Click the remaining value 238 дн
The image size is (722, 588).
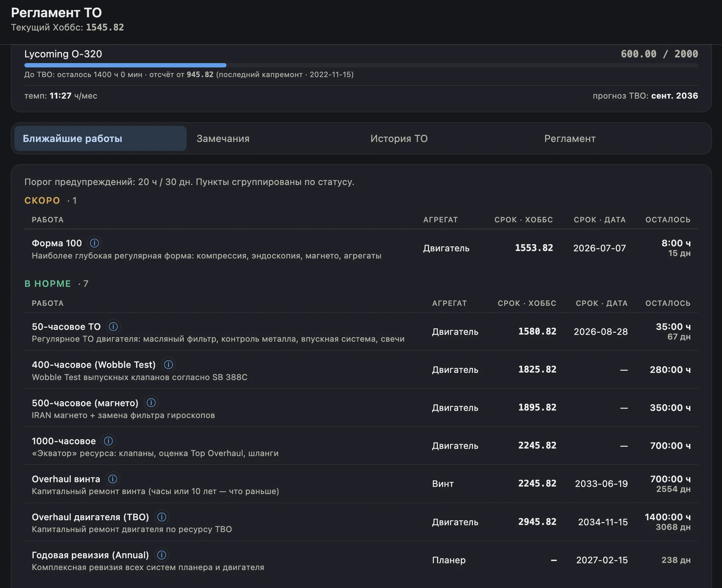pyautogui.click(x=676, y=560)
